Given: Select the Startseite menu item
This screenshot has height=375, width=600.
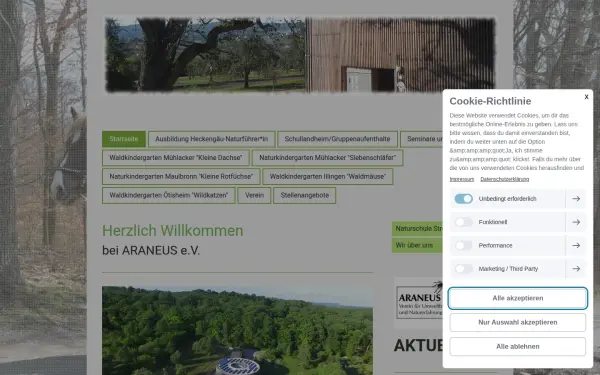Looking at the screenshot, I should [124, 139].
